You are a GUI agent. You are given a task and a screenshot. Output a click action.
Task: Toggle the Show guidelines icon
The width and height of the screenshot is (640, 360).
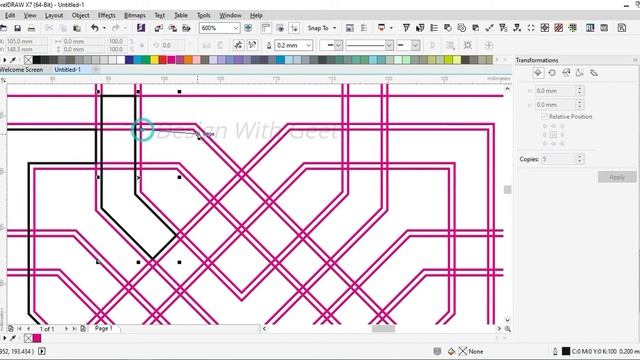pyautogui.click(x=294, y=28)
